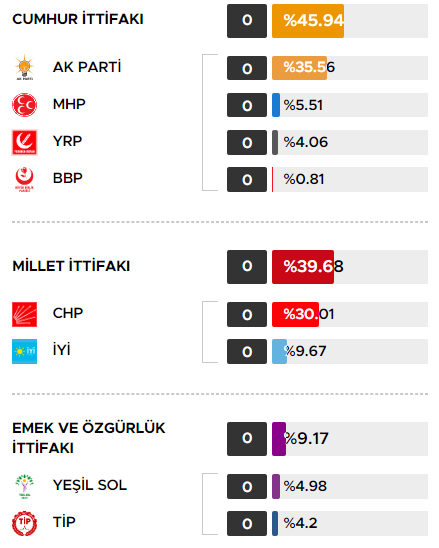Click the seat counter beside AK PARTİ
This screenshot has height=548, width=439.
click(247, 68)
